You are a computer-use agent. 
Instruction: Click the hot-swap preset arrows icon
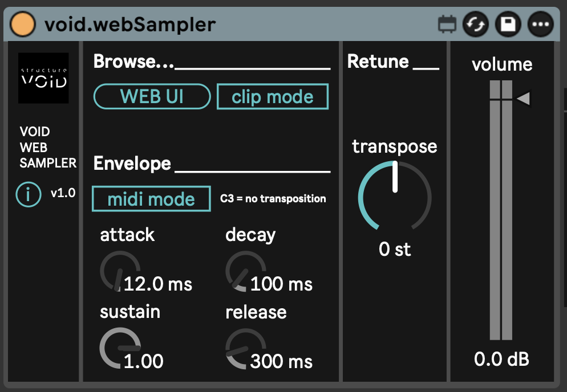pyautogui.click(x=475, y=24)
